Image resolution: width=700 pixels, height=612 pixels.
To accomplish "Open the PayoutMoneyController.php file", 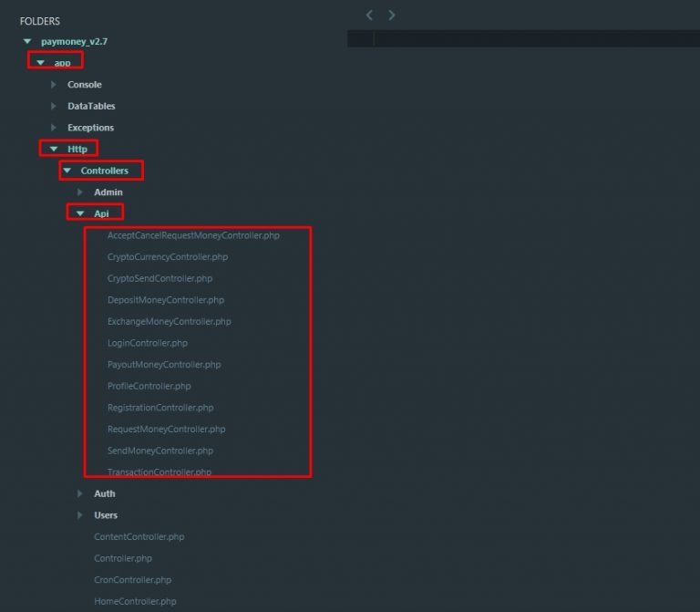I will (163, 365).
